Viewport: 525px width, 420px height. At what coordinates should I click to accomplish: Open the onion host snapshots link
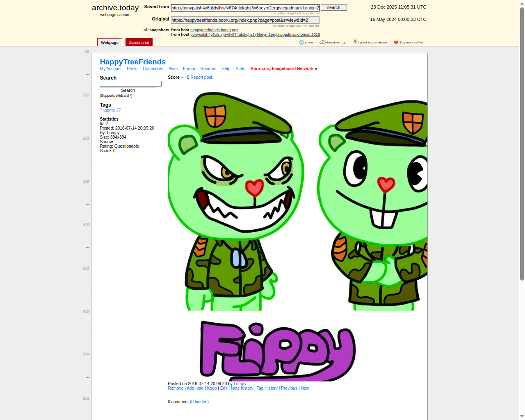[x=255, y=34]
